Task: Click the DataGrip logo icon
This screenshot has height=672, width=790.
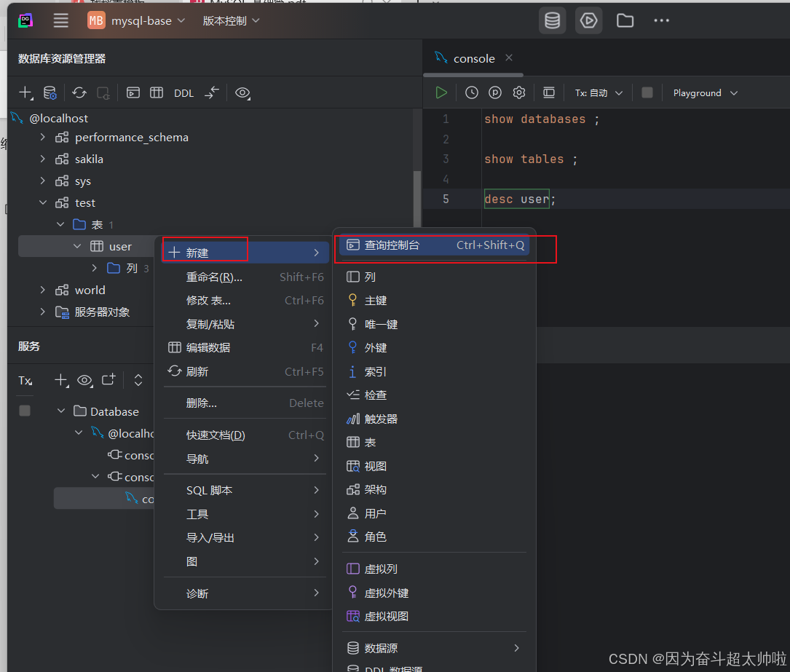Action: 25,20
